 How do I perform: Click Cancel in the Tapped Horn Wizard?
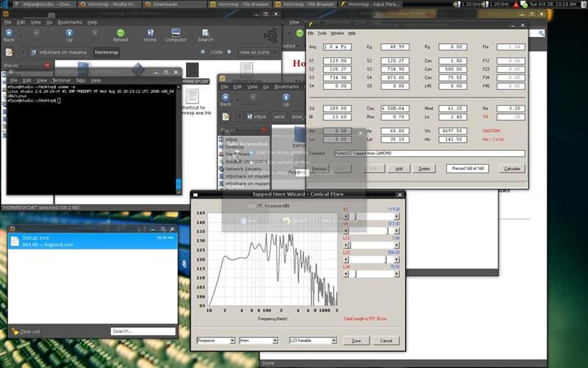(x=386, y=341)
